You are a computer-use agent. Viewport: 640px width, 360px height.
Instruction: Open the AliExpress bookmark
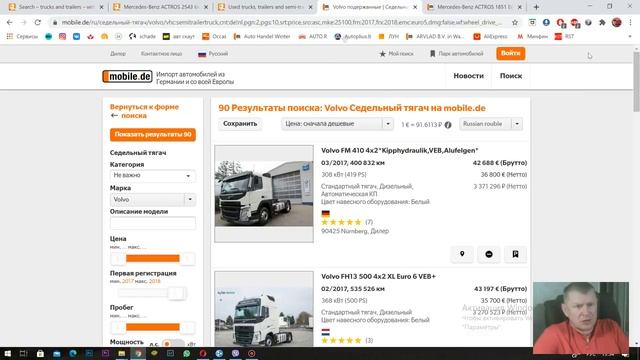[x=490, y=36]
